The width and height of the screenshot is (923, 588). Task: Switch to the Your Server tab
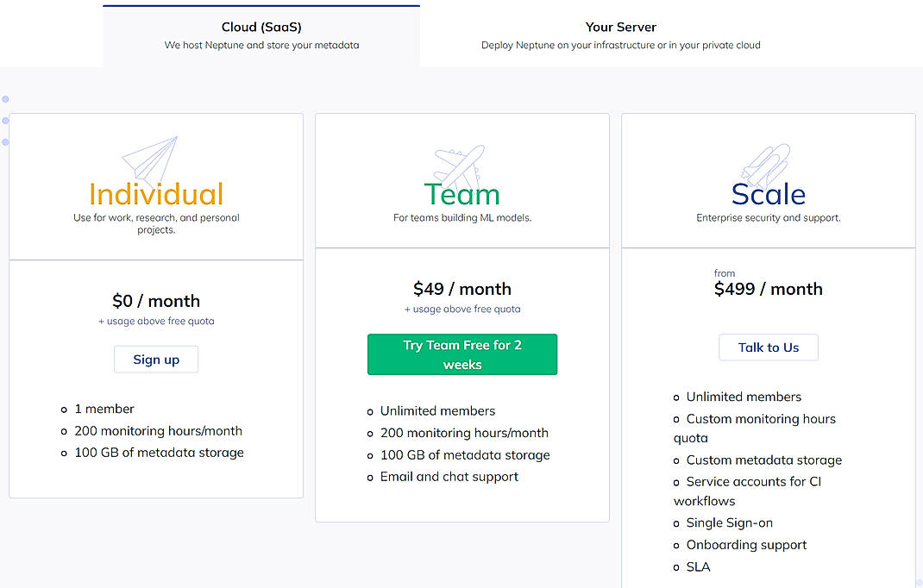[x=620, y=34]
